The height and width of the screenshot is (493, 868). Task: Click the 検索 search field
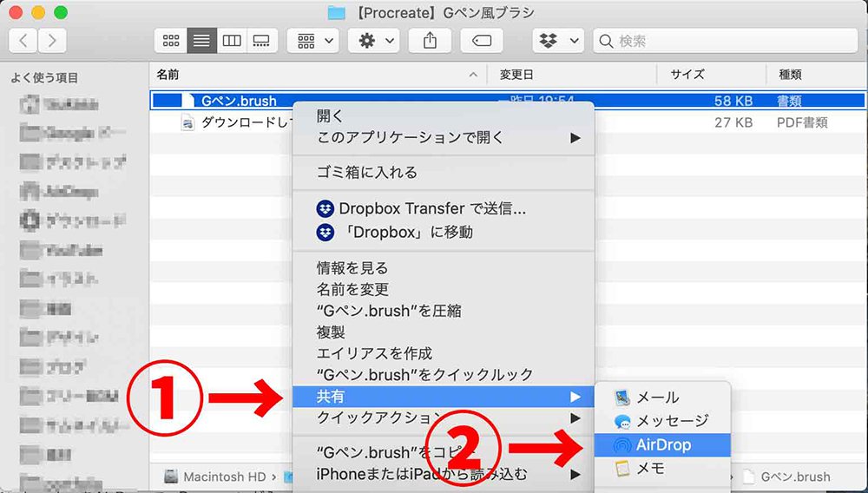coord(725,41)
